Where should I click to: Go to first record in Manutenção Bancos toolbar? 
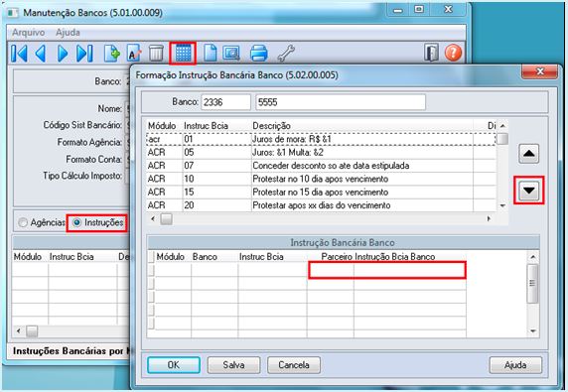point(20,54)
